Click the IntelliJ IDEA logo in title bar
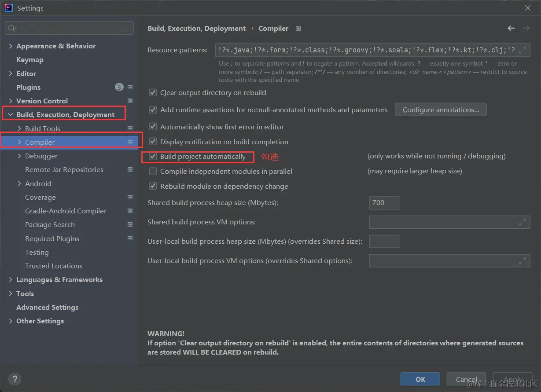 coord(9,8)
